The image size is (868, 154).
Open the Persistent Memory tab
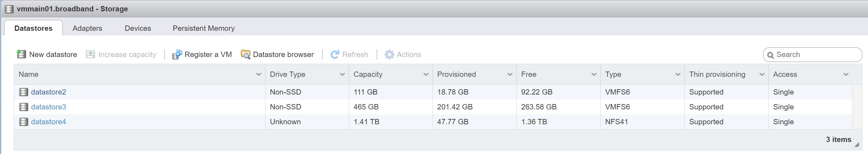click(x=203, y=28)
